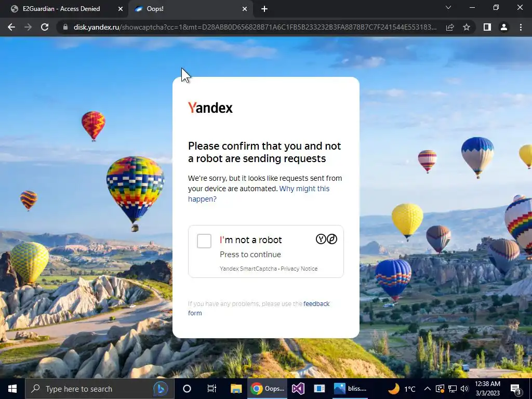532x399 pixels.
Task: Open the Chrome profile menu
Action: tap(504, 27)
